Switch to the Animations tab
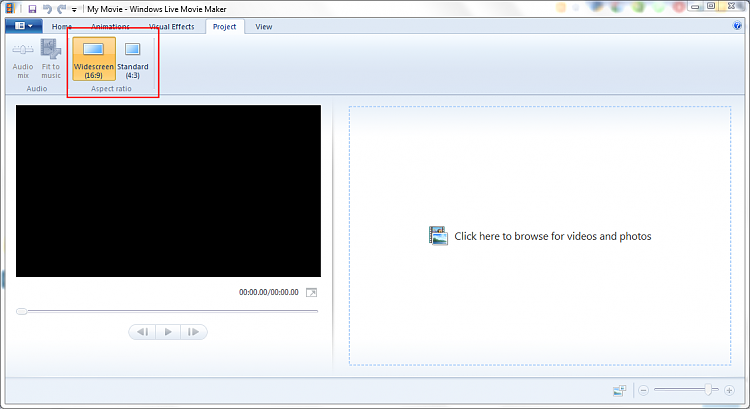The image size is (750, 409). [x=110, y=27]
